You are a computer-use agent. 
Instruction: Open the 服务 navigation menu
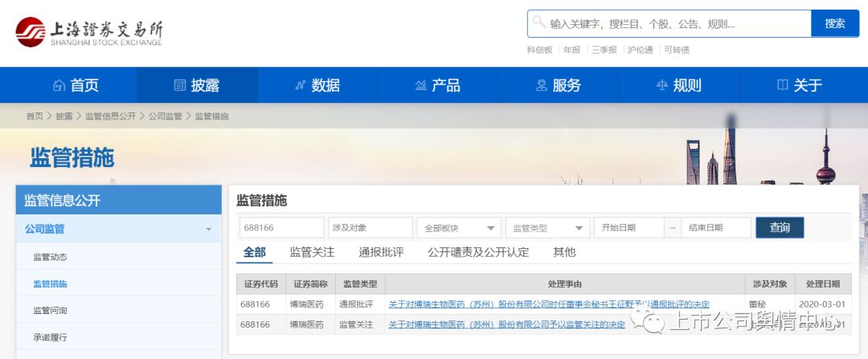559,85
